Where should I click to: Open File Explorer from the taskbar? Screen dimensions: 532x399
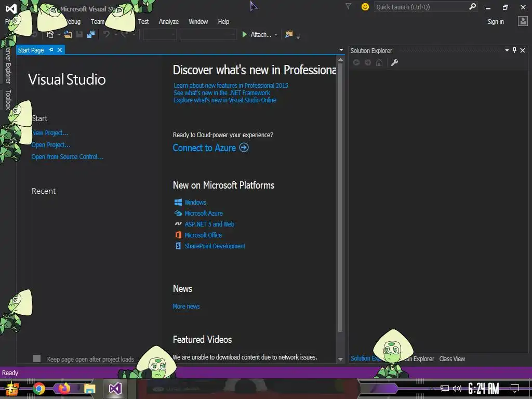tap(89, 389)
